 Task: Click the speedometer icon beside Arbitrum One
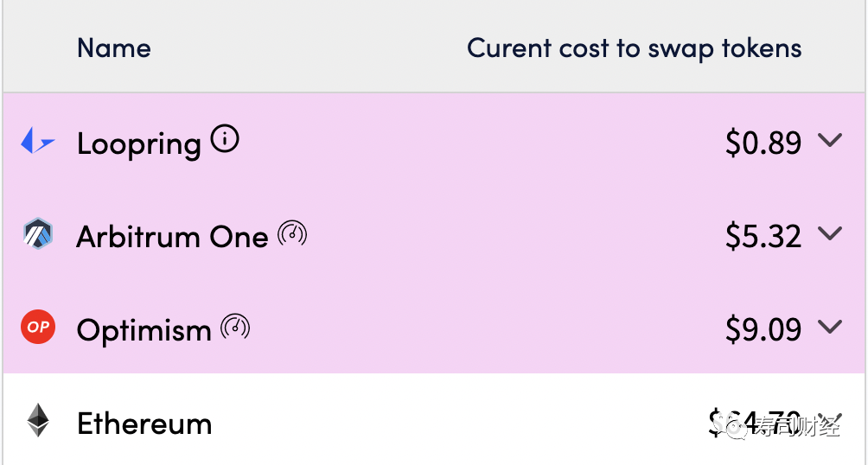pos(292,233)
